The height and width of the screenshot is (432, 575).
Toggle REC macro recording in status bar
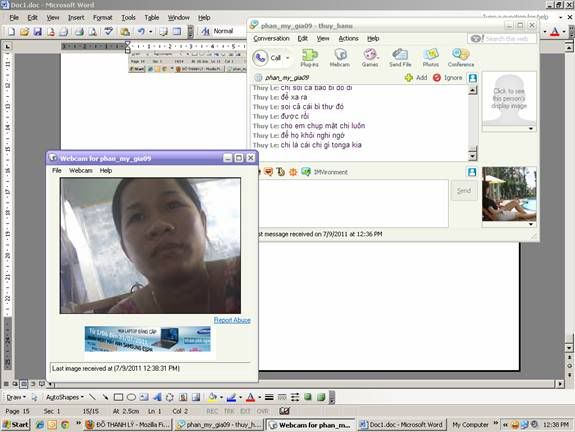(x=212, y=411)
